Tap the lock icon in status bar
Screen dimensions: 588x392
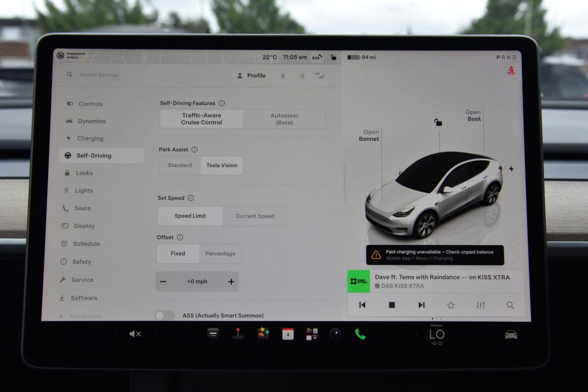coord(334,57)
